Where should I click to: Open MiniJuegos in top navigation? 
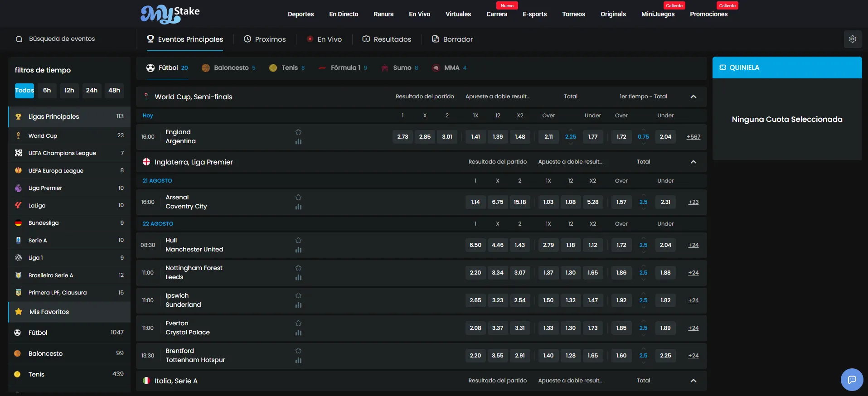pyautogui.click(x=658, y=14)
